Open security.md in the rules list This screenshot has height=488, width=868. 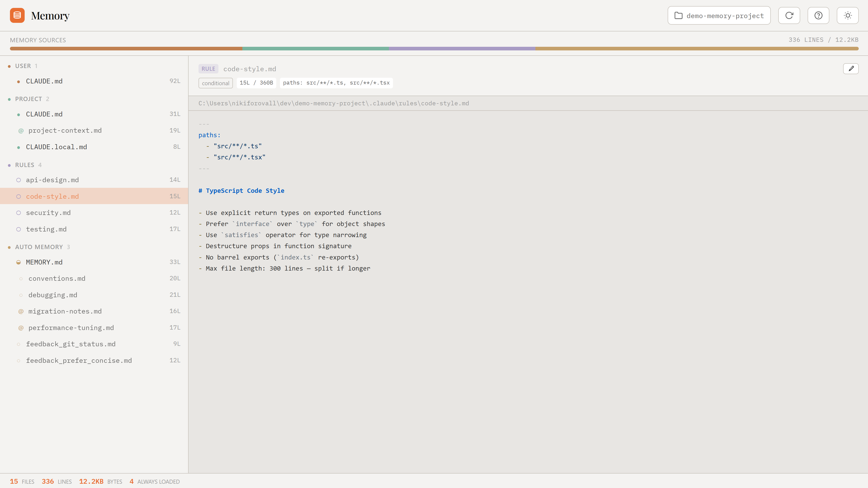pos(48,212)
